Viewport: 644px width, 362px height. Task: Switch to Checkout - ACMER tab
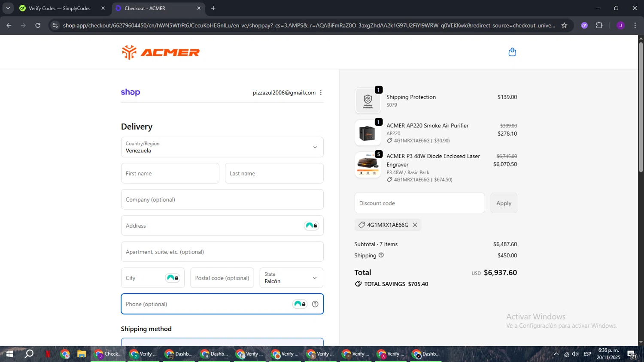click(158, 8)
